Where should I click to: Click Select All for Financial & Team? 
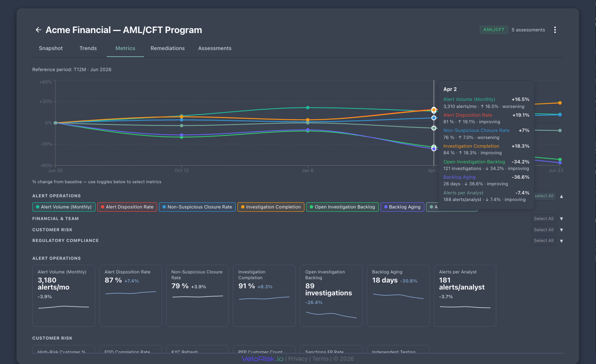(543, 218)
